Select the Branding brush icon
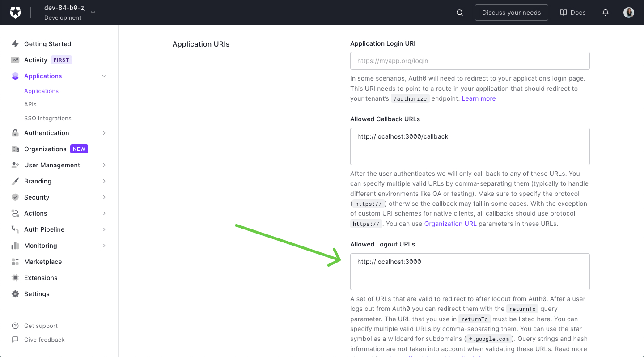 (x=15, y=181)
